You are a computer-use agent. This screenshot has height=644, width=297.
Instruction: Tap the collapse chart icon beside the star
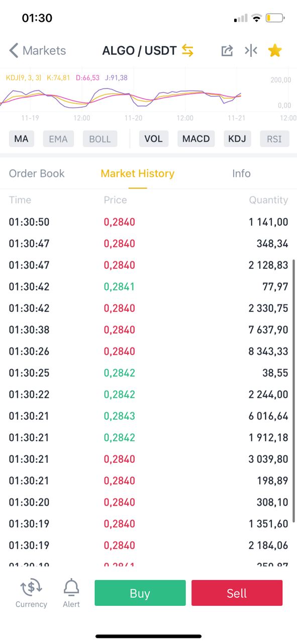251,50
